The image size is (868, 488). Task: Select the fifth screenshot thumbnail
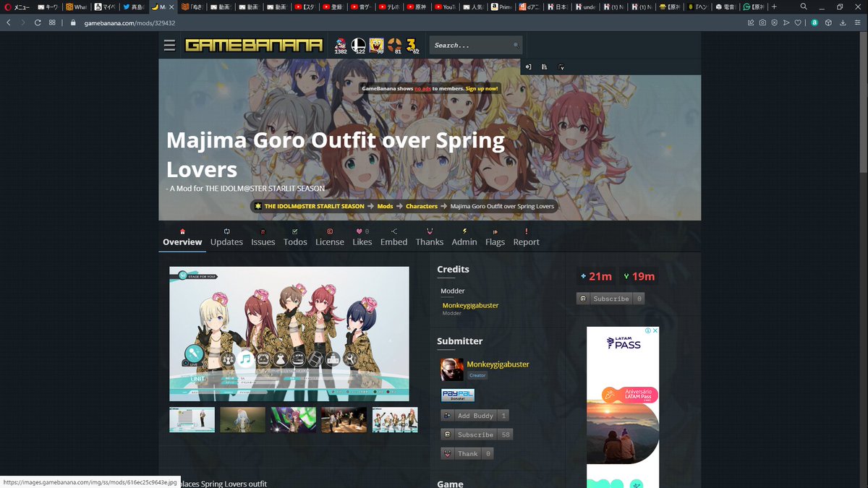395,420
